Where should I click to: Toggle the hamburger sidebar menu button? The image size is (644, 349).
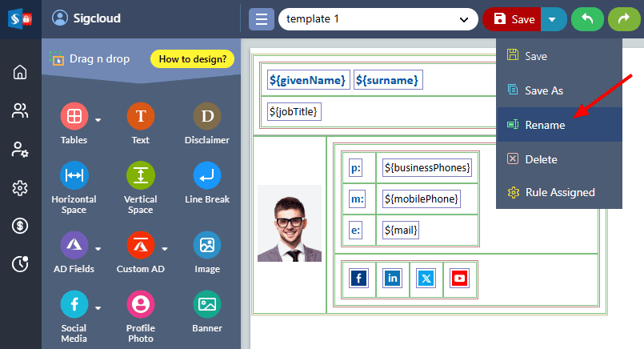[261, 19]
